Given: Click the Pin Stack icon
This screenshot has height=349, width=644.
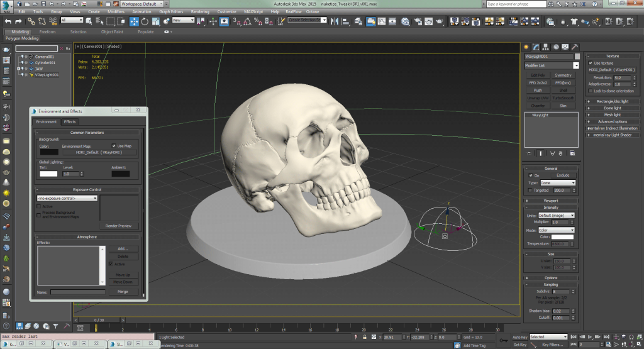Looking at the screenshot, I should pyautogui.click(x=528, y=152).
